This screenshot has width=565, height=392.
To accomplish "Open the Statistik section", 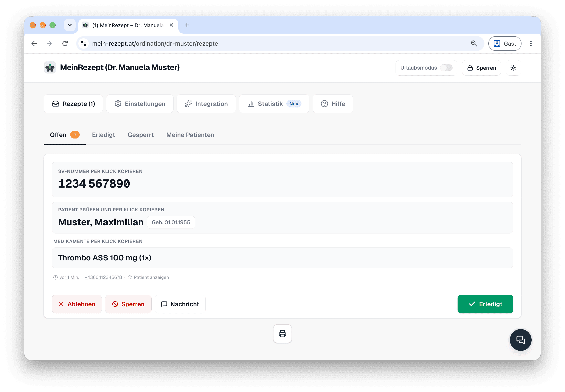I will [274, 104].
